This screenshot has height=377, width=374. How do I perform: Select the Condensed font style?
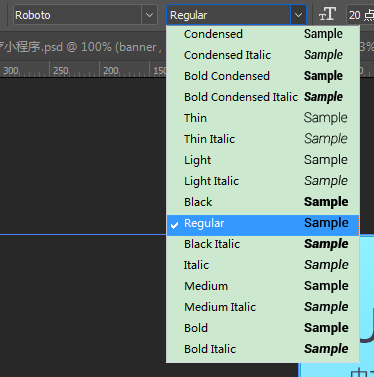point(263,34)
